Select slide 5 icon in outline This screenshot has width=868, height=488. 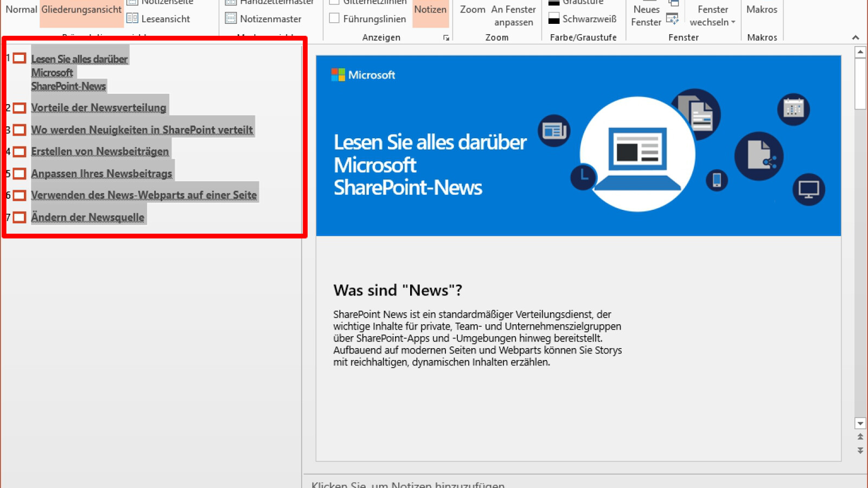[x=20, y=174]
